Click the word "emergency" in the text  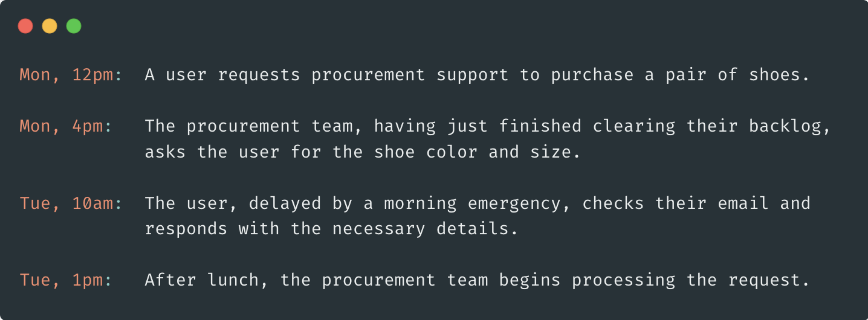(513, 203)
